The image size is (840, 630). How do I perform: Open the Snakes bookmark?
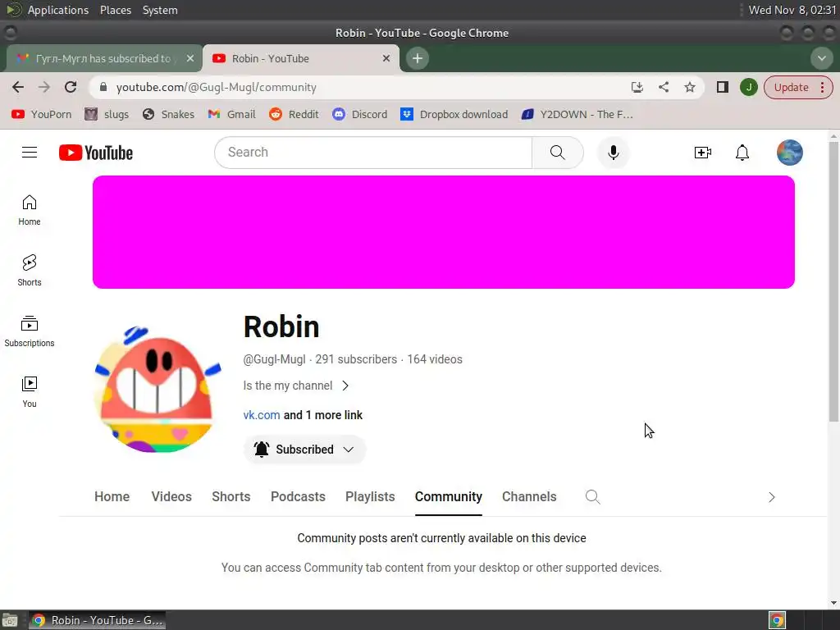(x=169, y=114)
